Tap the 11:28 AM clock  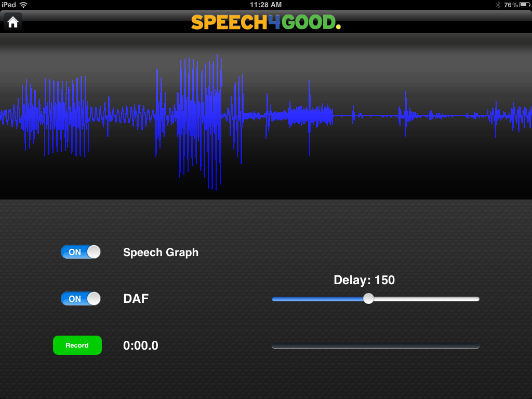pos(265,5)
